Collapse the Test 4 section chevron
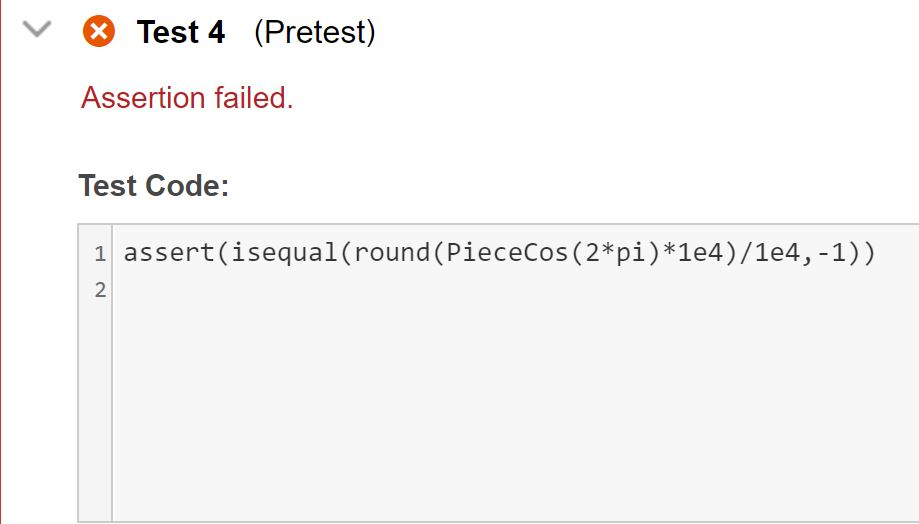Screen dimensions: 919x524 [x=37, y=29]
